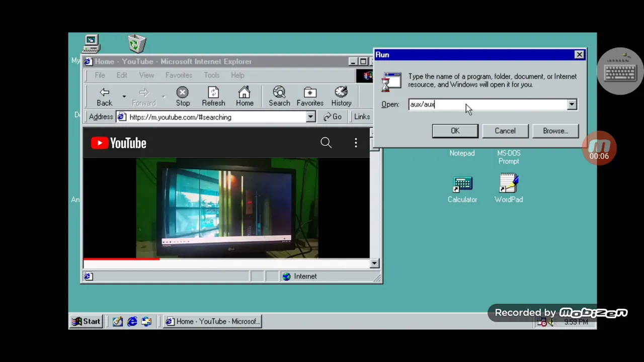Click the red video progress bar
The width and height of the screenshot is (644, 362).
121,259
